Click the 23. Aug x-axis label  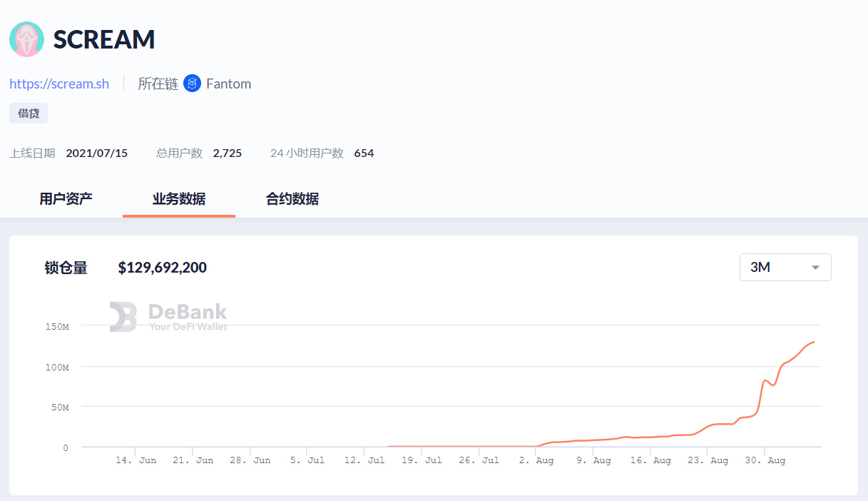click(x=708, y=460)
